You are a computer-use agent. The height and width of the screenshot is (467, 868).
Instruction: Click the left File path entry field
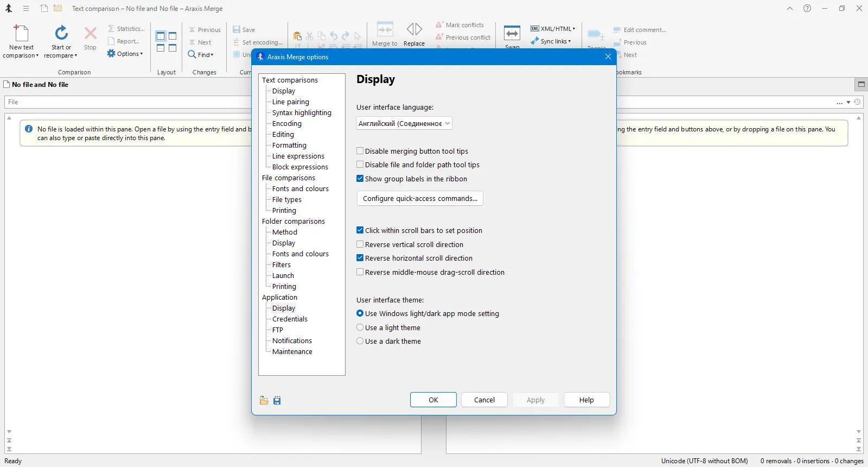pos(128,102)
